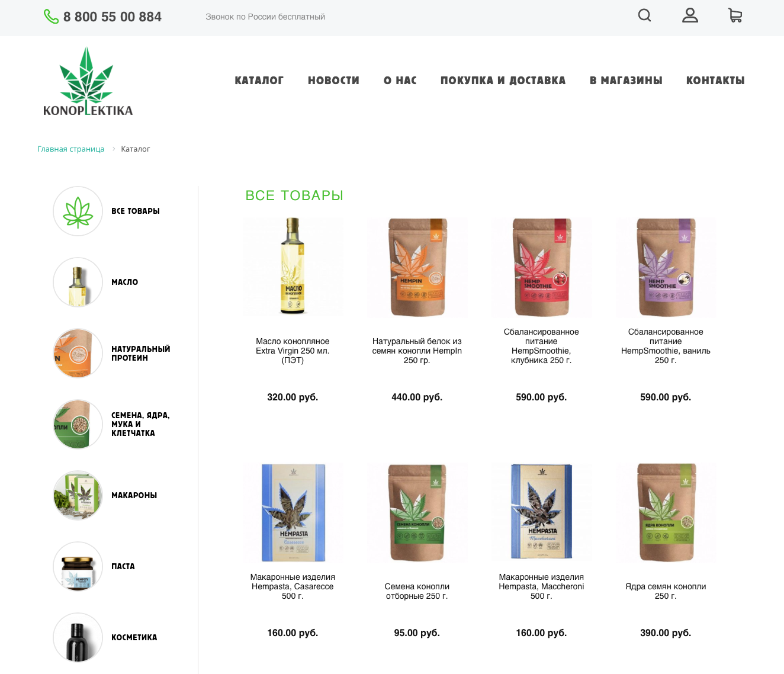Go to Покупка и доставка page

(x=503, y=81)
